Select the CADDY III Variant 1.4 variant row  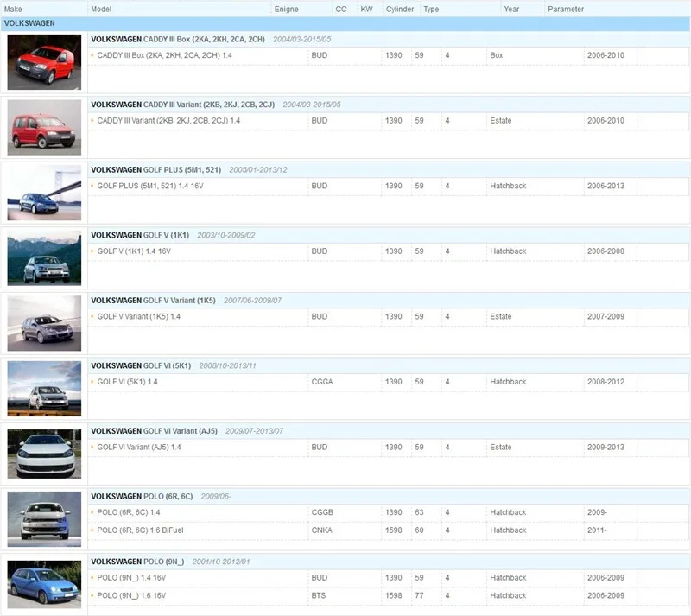coord(388,121)
